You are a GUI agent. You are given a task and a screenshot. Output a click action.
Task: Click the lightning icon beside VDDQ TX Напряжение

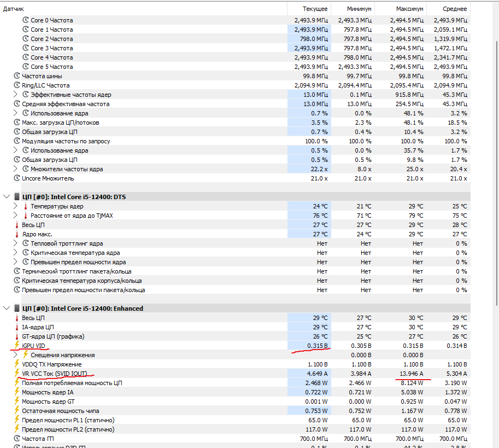tap(17, 364)
